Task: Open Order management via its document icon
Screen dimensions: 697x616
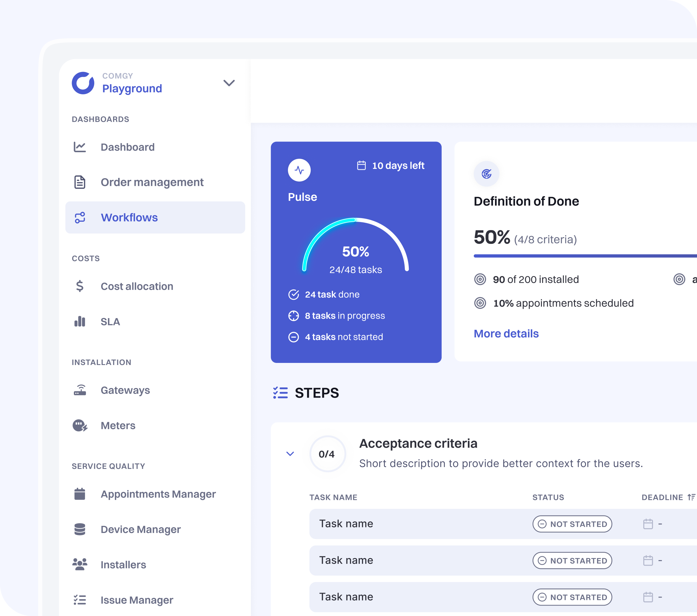Action: tap(80, 182)
